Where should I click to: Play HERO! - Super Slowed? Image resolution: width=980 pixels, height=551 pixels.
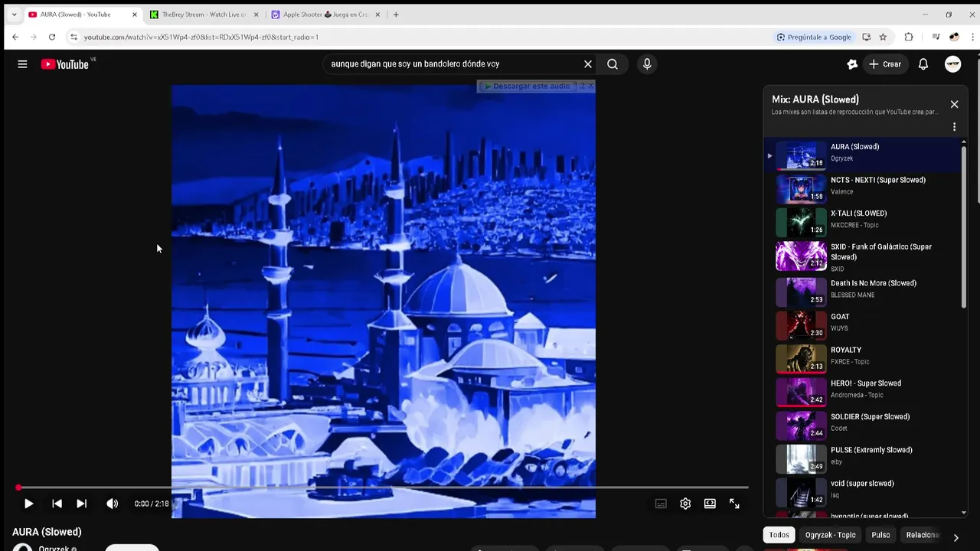(x=863, y=390)
